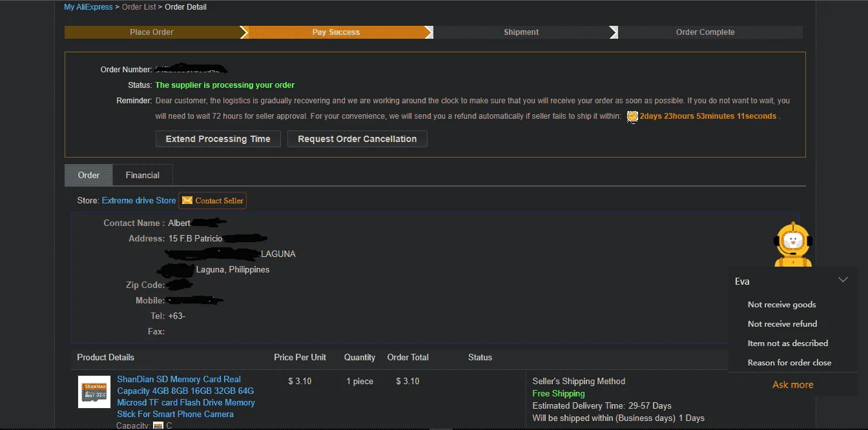Choose Item not as described option

tap(787, 343)
